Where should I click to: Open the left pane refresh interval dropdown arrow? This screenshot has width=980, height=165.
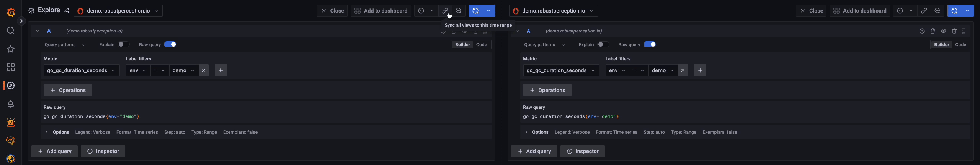(x=488, y=11)
